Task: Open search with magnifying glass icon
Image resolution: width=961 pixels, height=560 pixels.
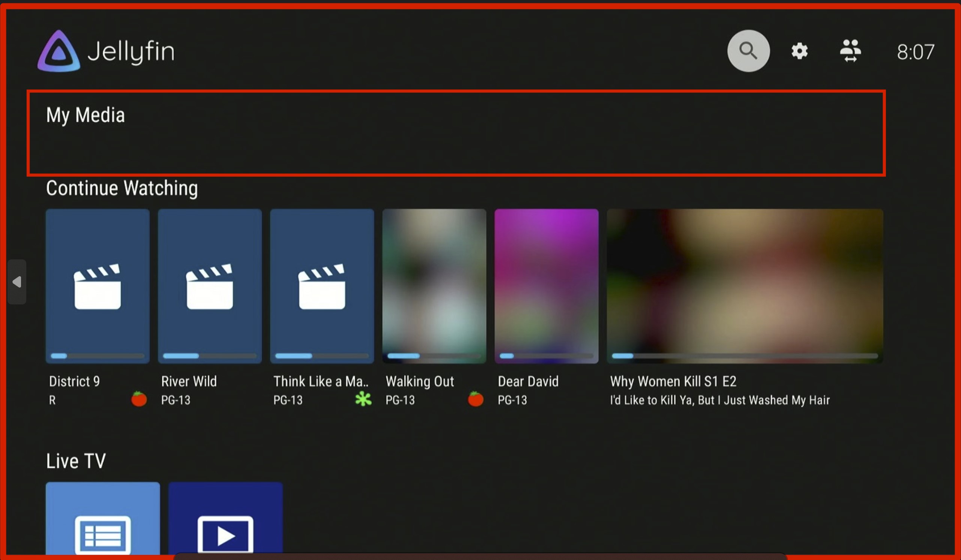Action: pyautogui.click(x=748, y=51)
